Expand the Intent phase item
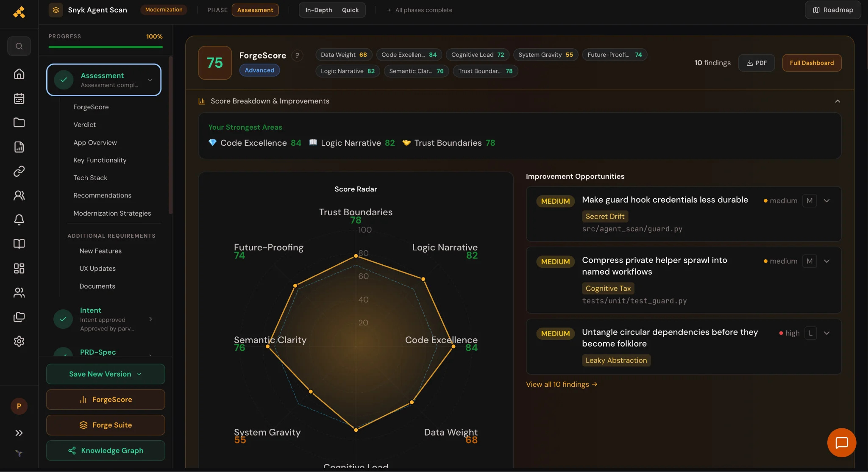The width and height of the screenshot is (868, 472). [x=150, y=319]
